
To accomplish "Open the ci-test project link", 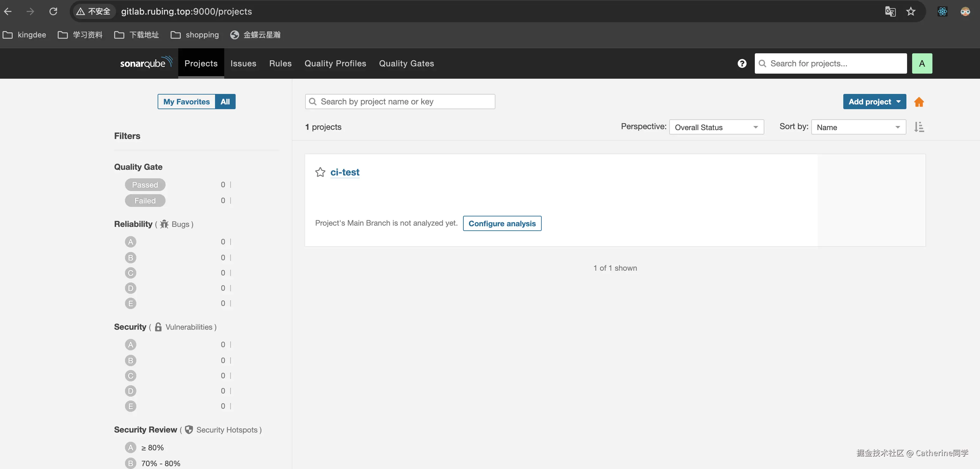I will pos(345,172).
